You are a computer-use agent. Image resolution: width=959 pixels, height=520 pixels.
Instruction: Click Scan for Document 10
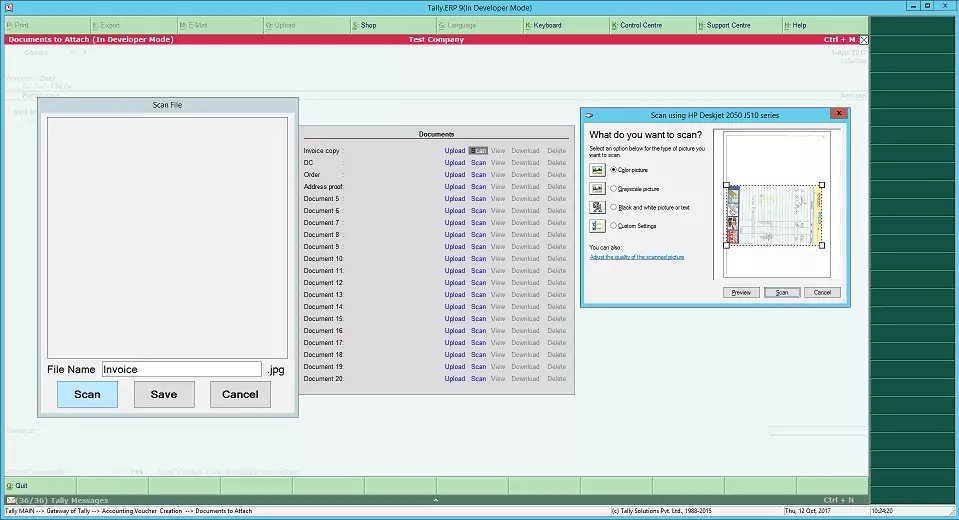[478, 259]
